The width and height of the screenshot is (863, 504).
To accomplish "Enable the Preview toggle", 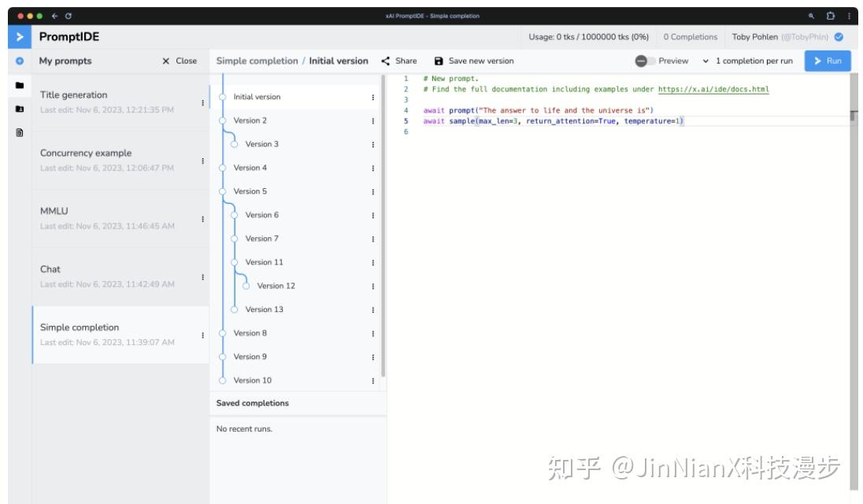I will click(643, 61).
